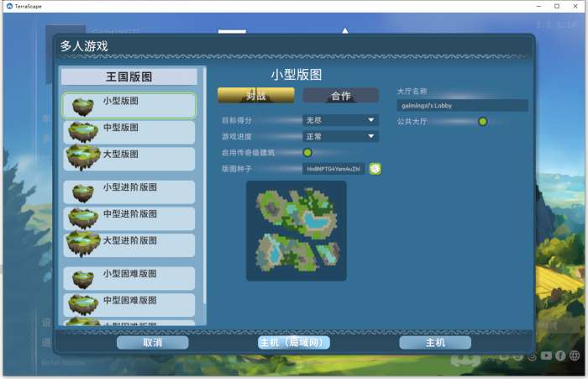Click the 主机（局域网） LAN host button
The height and width of the screenshot is (379, 588).
294,343
